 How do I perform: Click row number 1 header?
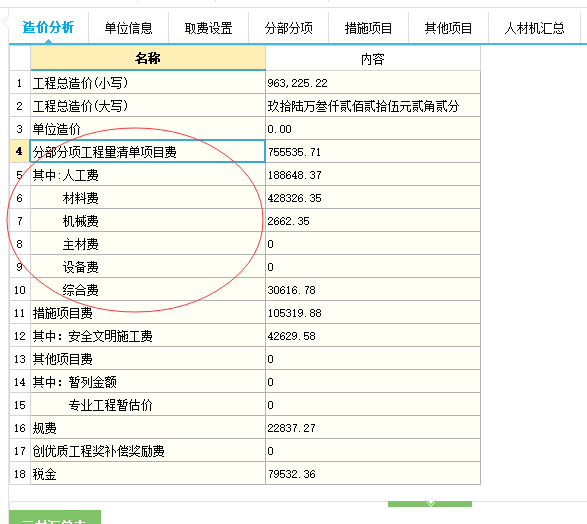click(19, 83)
